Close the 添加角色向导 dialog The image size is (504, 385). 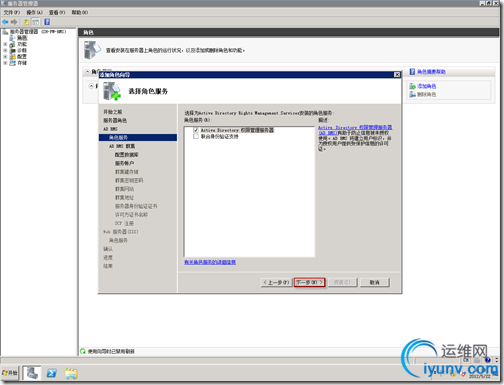(x=397, y=74)
